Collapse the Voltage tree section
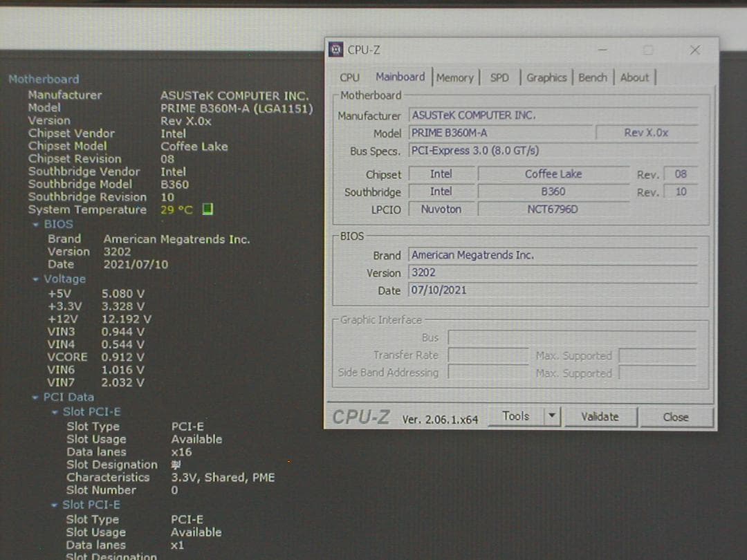This screenshot has width=747, height=560. tap(35, 279)
